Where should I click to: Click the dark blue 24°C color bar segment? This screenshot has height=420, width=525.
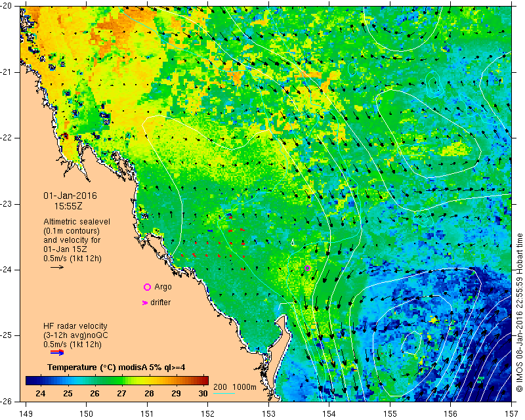40,380
